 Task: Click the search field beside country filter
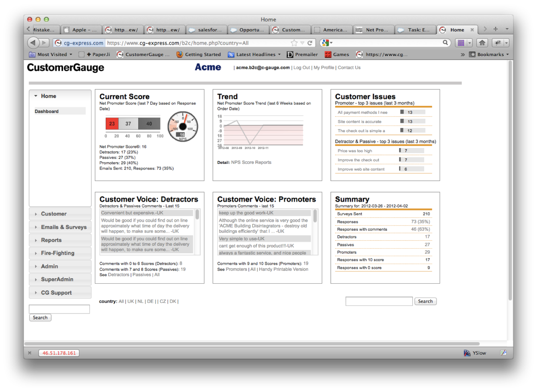pyautogui.click(x=379, y=302)
